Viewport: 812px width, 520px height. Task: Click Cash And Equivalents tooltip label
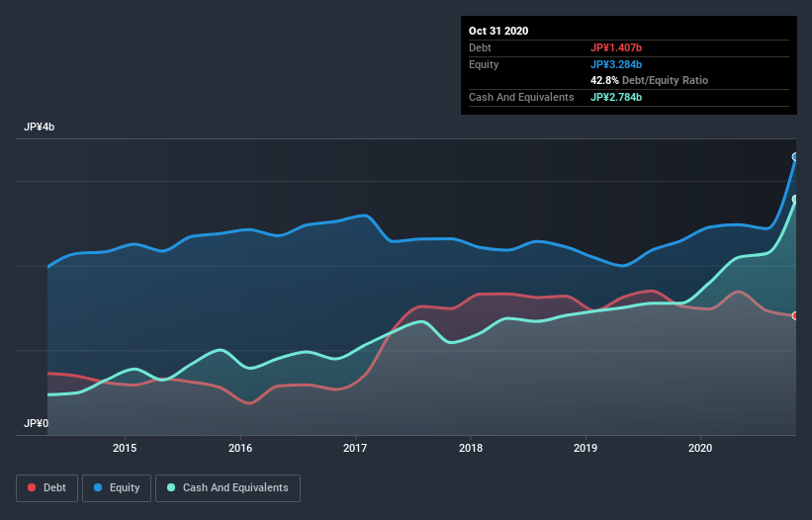521,97
